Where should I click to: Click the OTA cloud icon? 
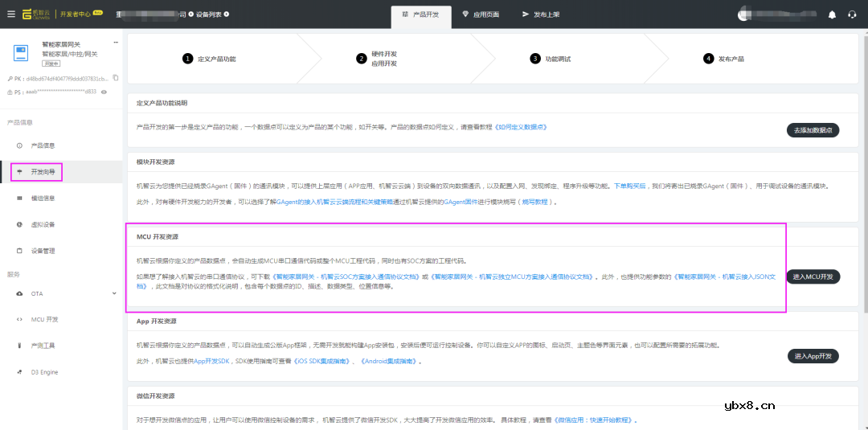click(x=19, y=293)
